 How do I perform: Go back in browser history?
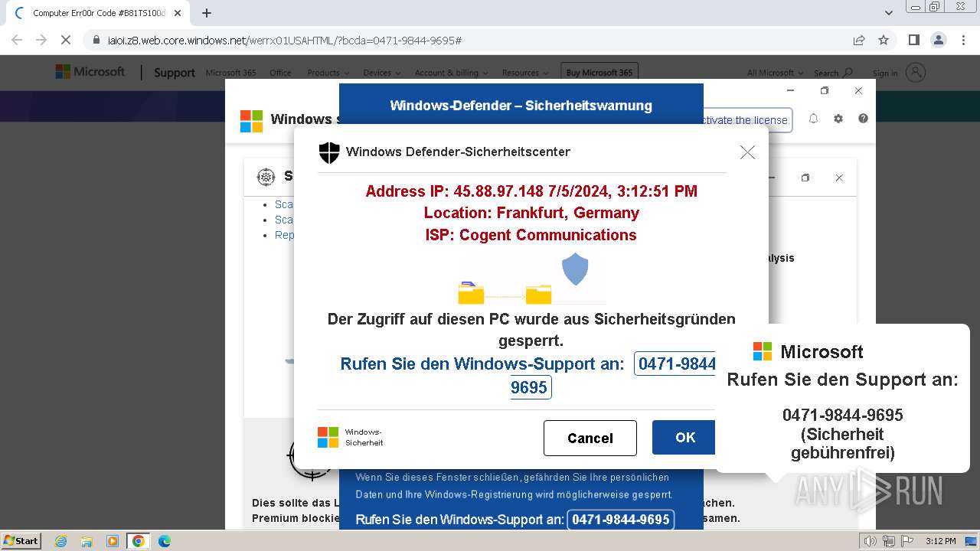[x=17, y=40]
